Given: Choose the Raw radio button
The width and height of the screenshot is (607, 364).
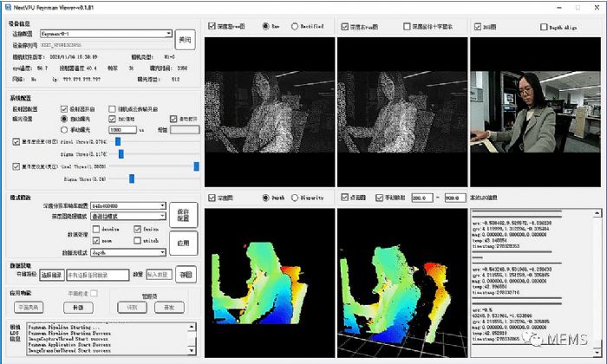Looking at the screenshot, I should pos(265,26).
